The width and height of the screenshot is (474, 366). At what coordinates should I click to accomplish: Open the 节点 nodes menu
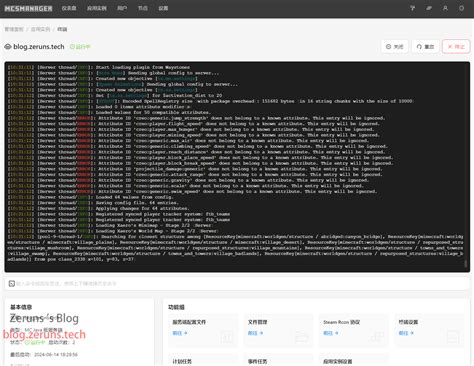143,8
